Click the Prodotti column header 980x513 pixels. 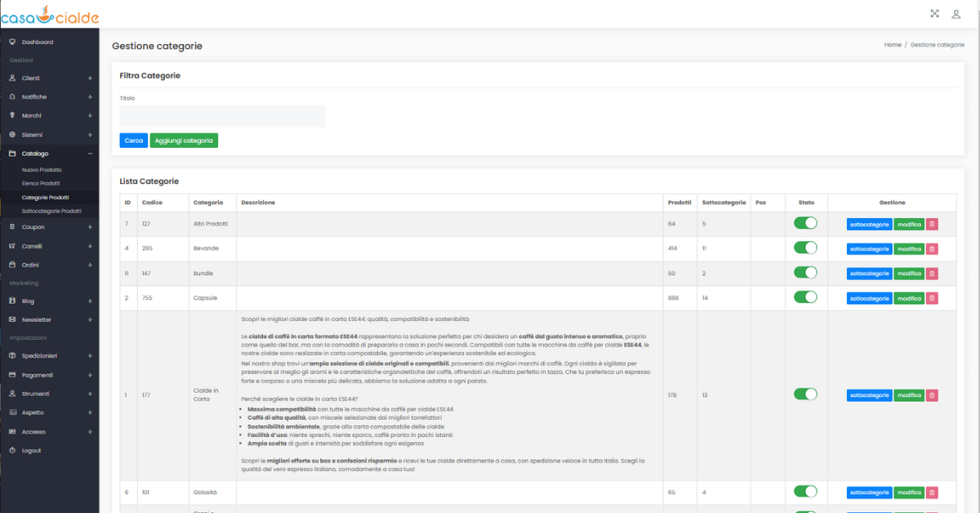click(x=679, y=203)
